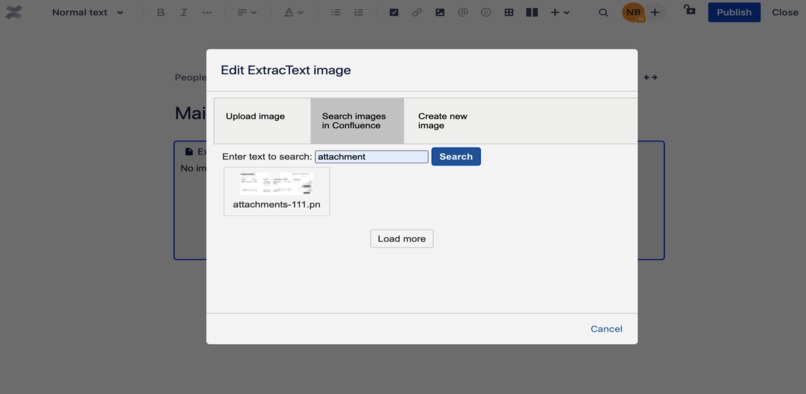This screenshot has width=806, height=394.
Task: Insert an emoji
Action: pyautogui.click(x=486, y=12)
